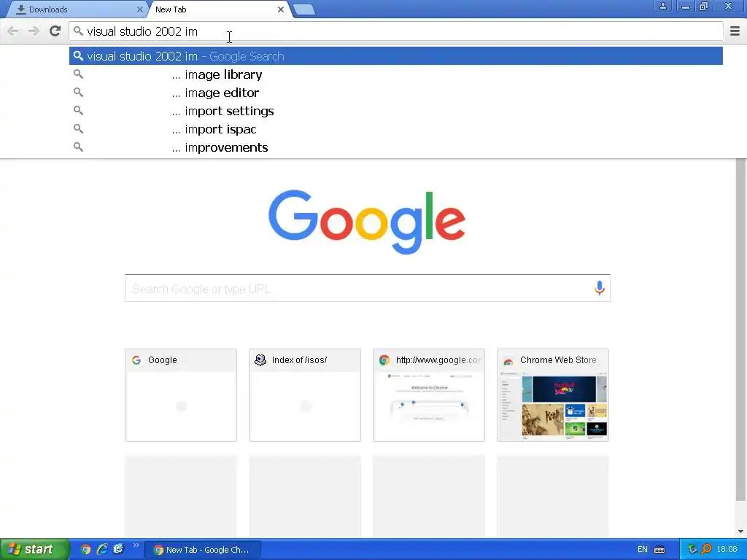Click the on-screen keyboard tray icon

(659, 550)
